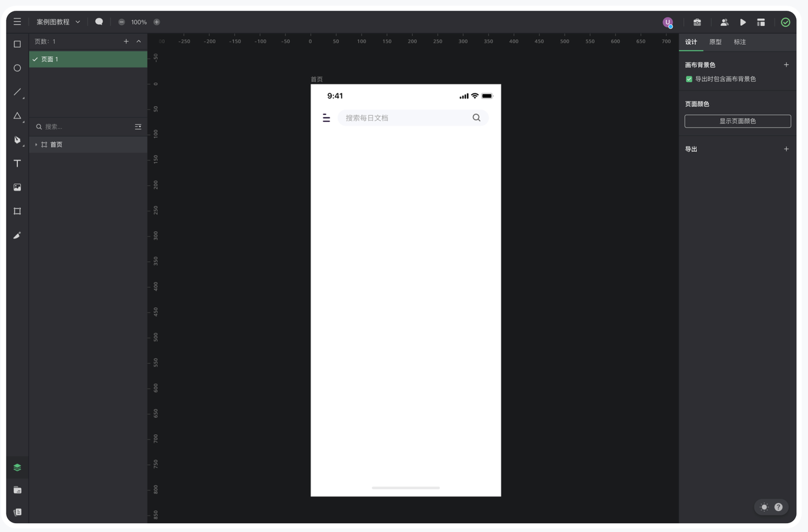Expand the 首页 layer tree arrow
808x532 pixels.
pyautogui.click(x=36, y=145)
